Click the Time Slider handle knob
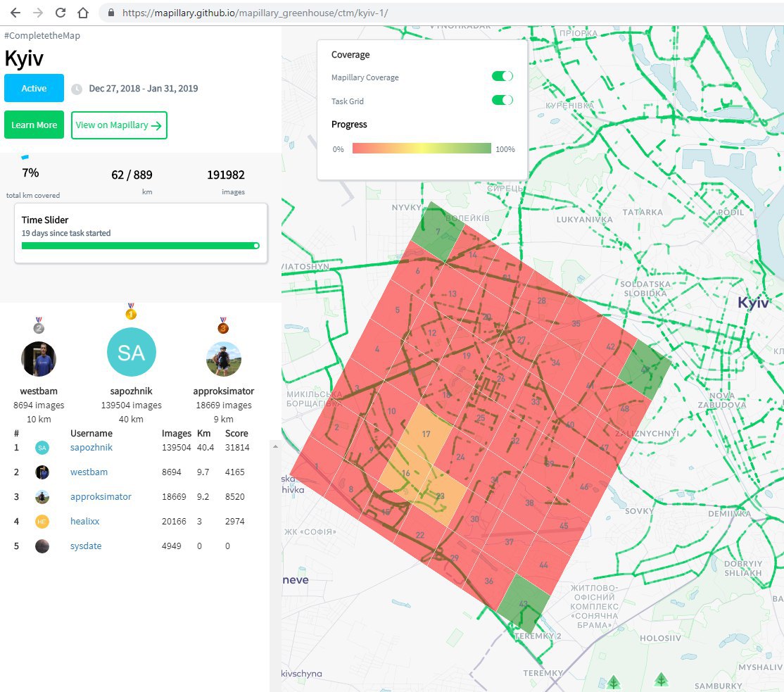 tap(256, 246)
